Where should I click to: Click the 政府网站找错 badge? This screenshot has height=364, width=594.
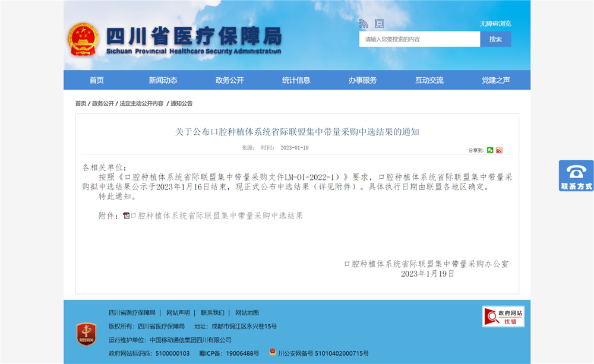(503, 316)
